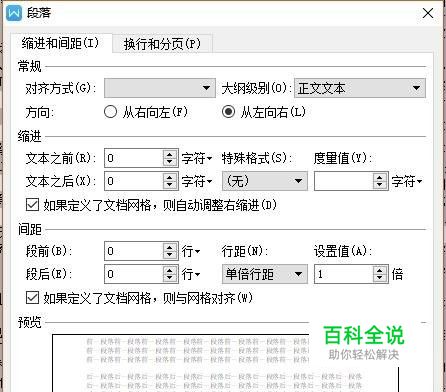Switch to the 换行和分页(P) tab

tap(162, 44)
